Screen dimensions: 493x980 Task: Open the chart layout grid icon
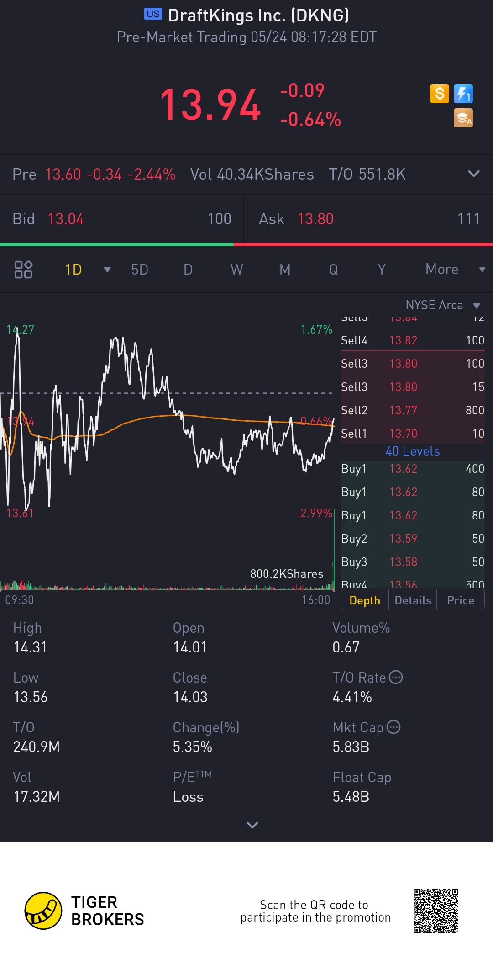[x=23, y=270]
